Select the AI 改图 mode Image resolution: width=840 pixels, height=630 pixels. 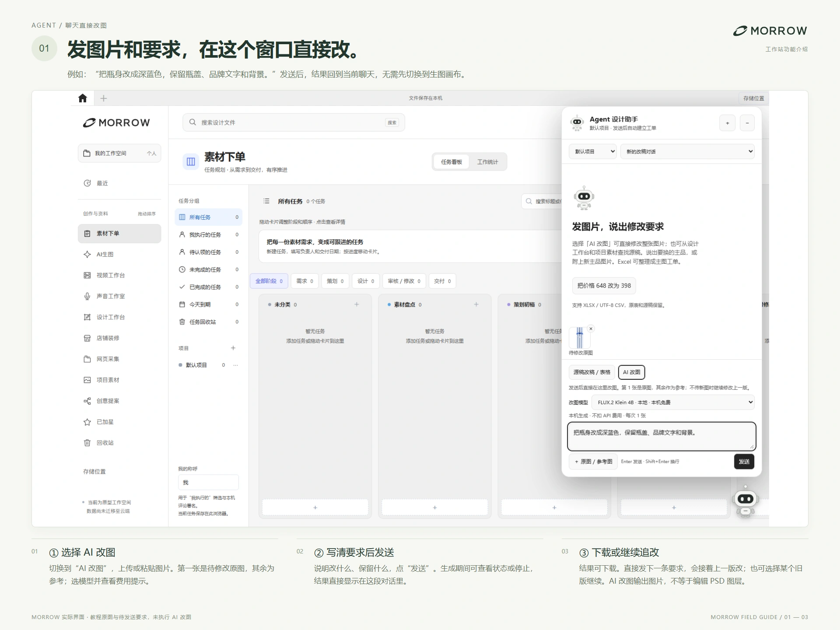point(631,372)
